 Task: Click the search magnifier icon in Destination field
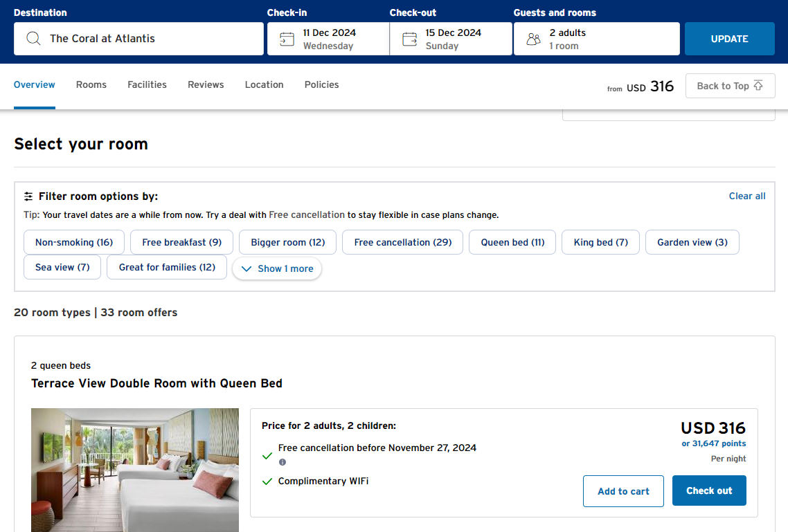(33, 39)
